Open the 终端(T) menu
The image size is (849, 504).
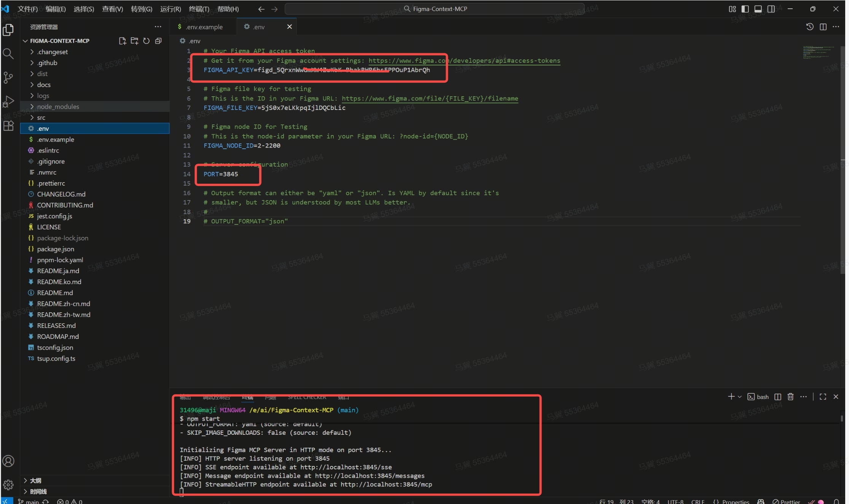[x=199, y=9]
